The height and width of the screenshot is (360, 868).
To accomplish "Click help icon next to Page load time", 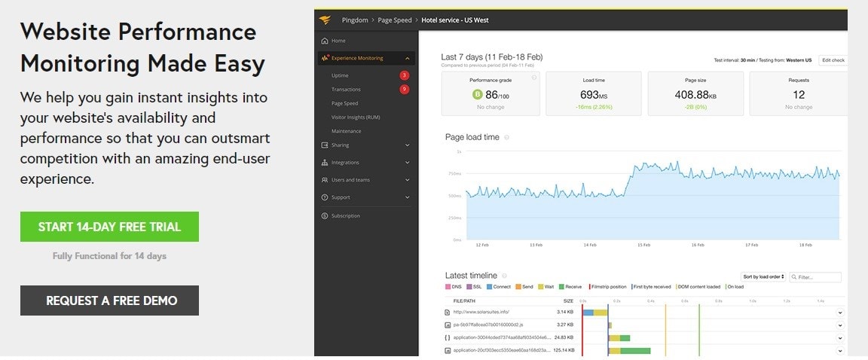I will [x=506, y=137].
